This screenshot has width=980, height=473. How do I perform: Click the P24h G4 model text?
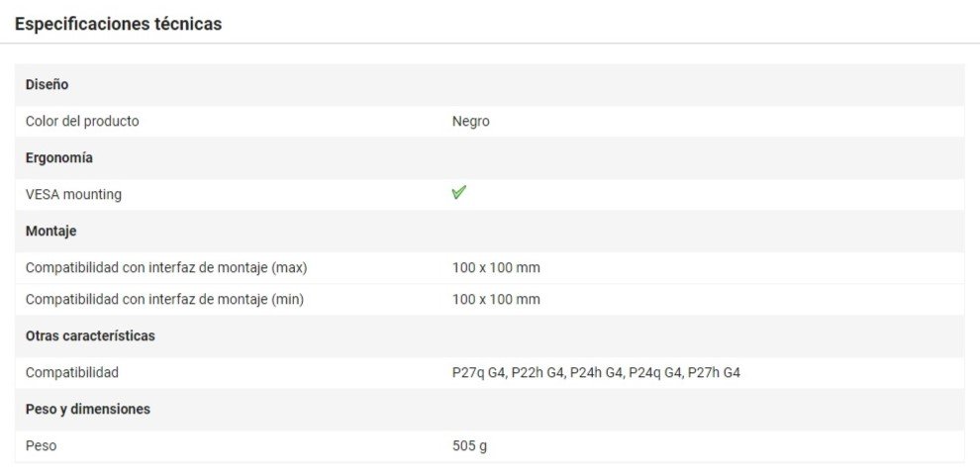[x=596, y=373]
